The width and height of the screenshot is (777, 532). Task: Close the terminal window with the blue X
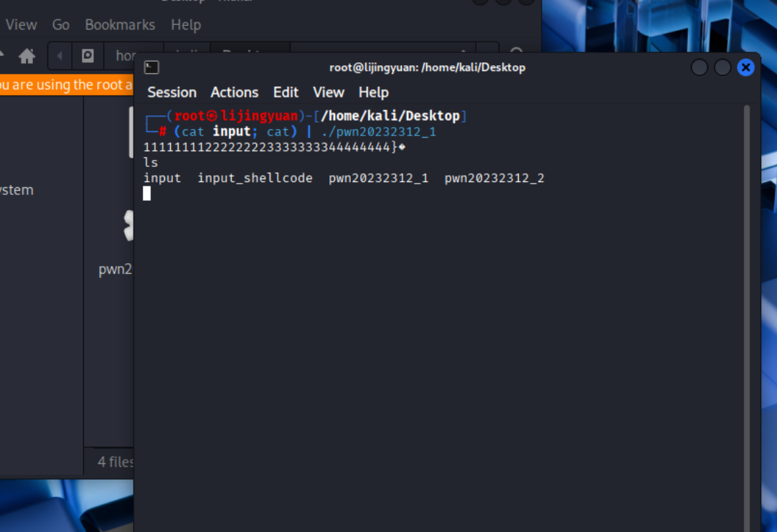745,67
